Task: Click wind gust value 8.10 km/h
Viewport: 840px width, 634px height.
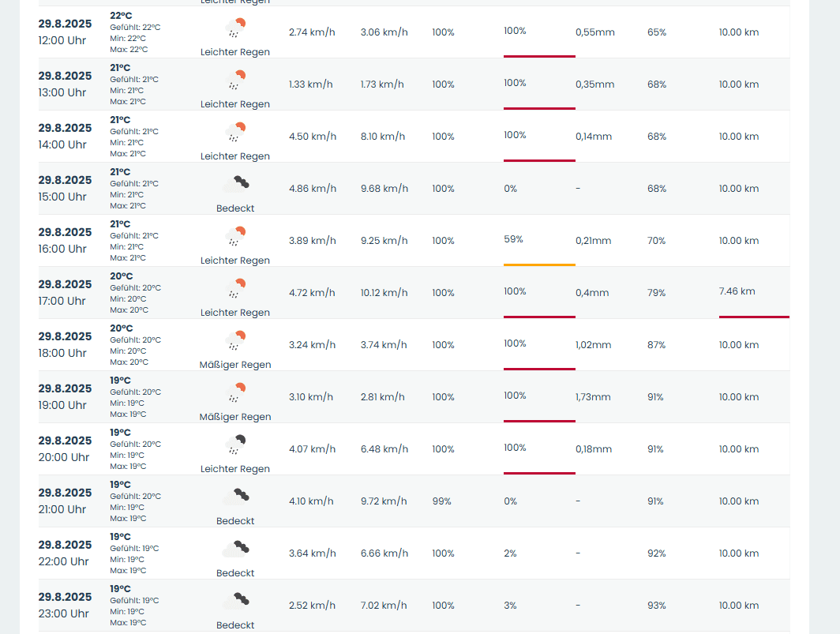Action: (382, 136)
